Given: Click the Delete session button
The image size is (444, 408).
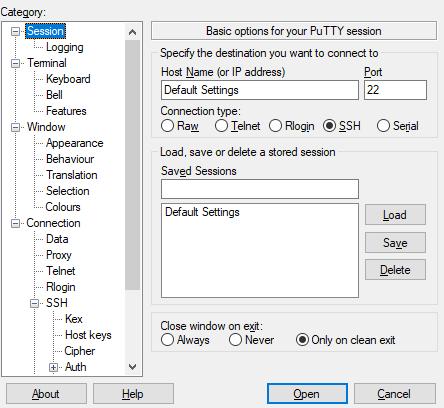Looking at the screenshot, I should (x=395, y=270).
